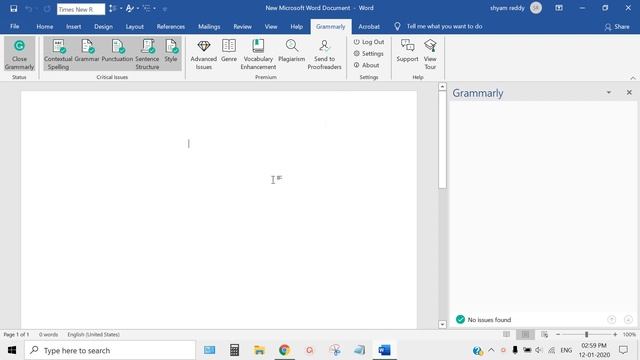Switch to the View tab
The image size is (640, 360).
click(x=271, y=26)
